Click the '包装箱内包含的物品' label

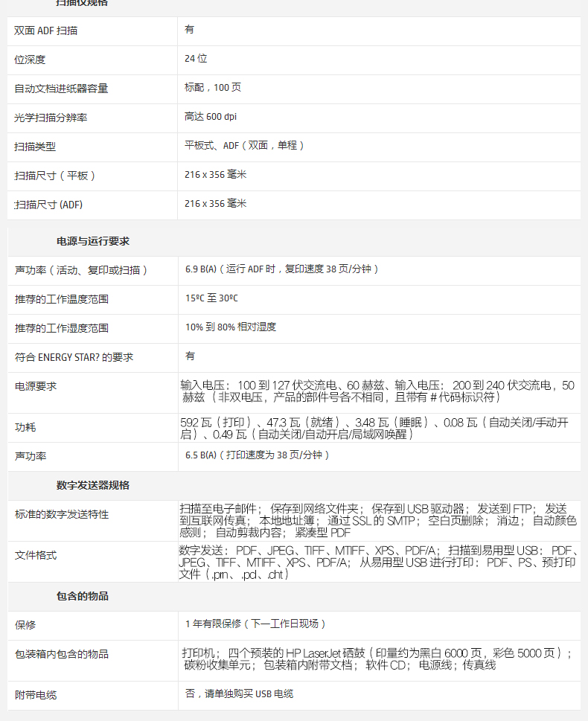[x=62, y=654]
